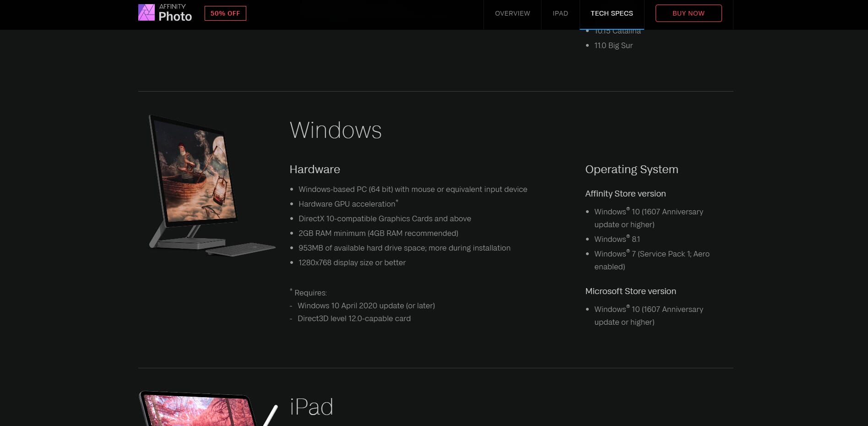The width and height of the screenshot is (868, 426).
Task: Select the Tech Specs tab
Action: [x=612, y=13]
